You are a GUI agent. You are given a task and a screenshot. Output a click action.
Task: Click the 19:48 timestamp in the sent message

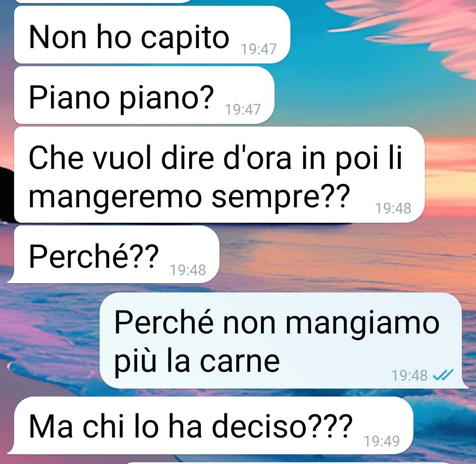409,376
